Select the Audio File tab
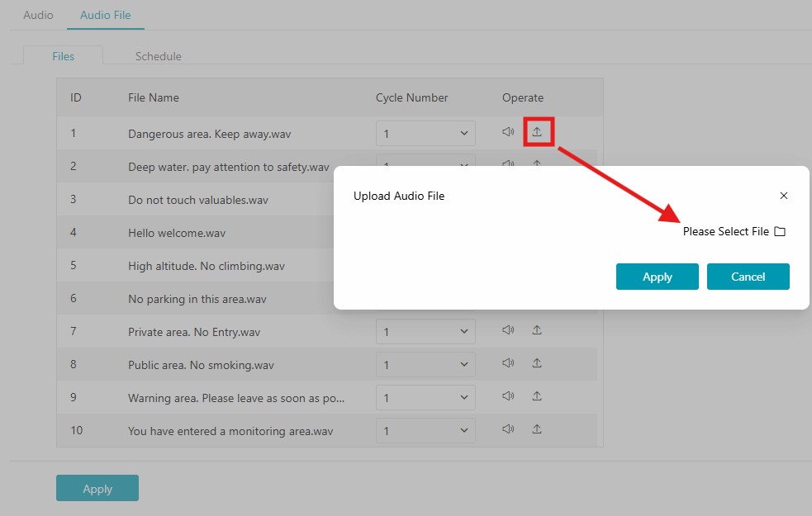812x516 pixels. pyautogui.click(x=106, y=15)
